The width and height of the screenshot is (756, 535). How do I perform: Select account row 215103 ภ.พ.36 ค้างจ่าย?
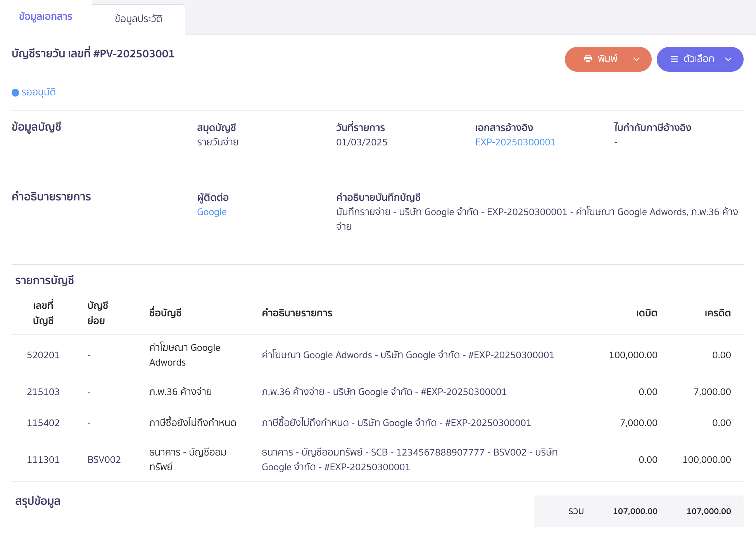click(43, 392)
